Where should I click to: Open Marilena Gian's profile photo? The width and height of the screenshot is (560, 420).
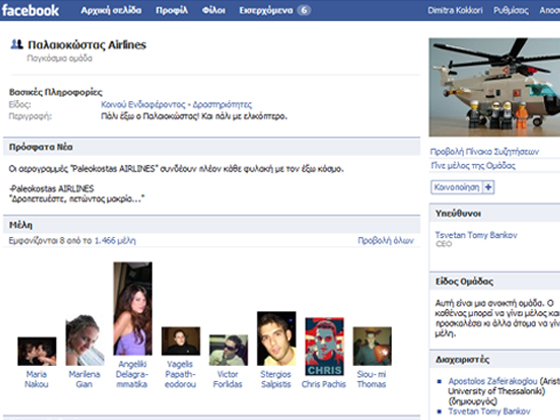tap(85, 340)
